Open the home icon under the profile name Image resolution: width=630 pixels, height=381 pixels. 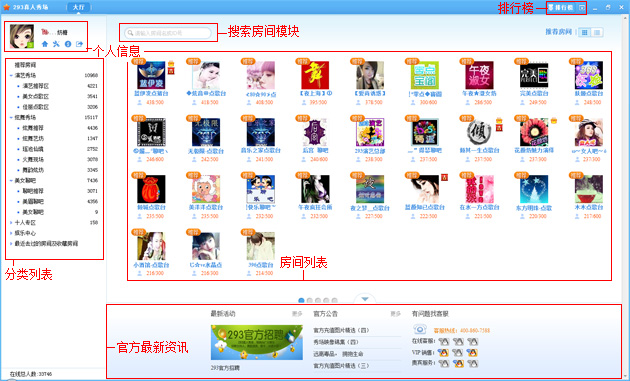tap(45, 44)
